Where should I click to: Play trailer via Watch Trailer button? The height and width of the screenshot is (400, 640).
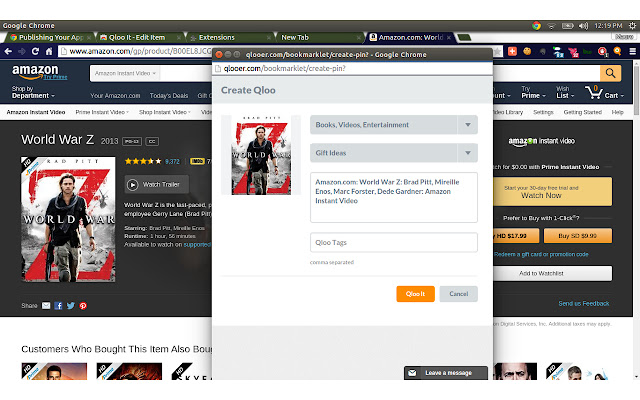(x=157, y=184)
